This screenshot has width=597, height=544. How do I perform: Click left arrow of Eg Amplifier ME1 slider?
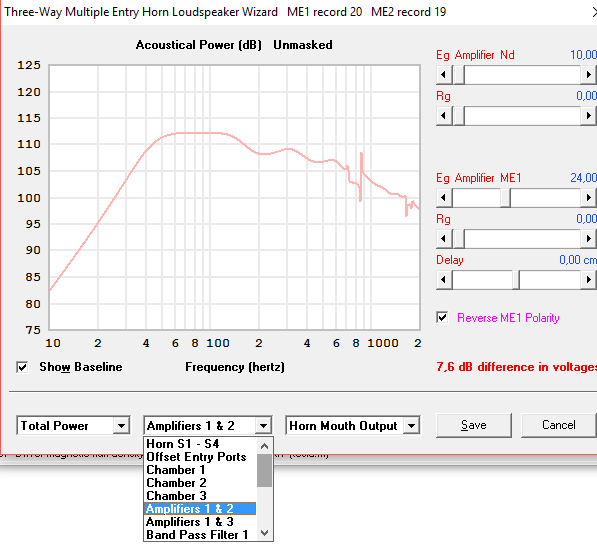pos(444,198)
